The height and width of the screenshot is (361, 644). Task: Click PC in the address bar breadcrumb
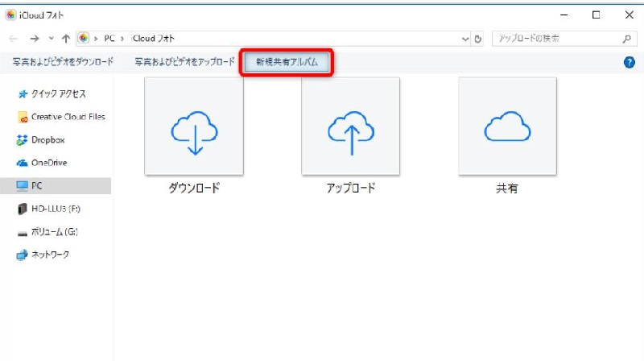point(109,38)
